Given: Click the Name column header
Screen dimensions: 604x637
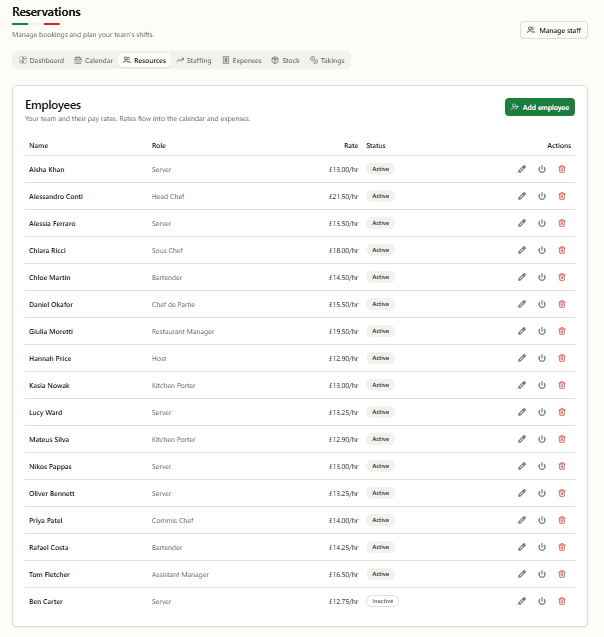Looking at the screenshot, I should coord(39,145).
